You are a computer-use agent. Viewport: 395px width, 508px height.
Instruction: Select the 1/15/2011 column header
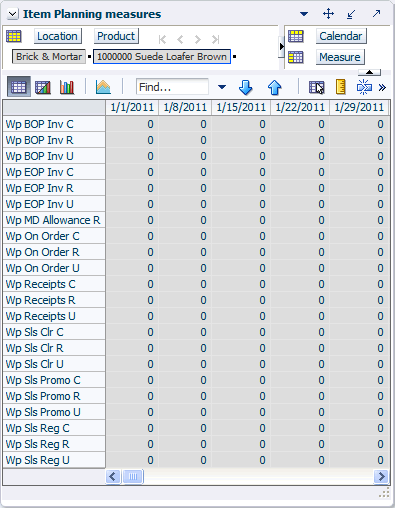click(241, 107)
